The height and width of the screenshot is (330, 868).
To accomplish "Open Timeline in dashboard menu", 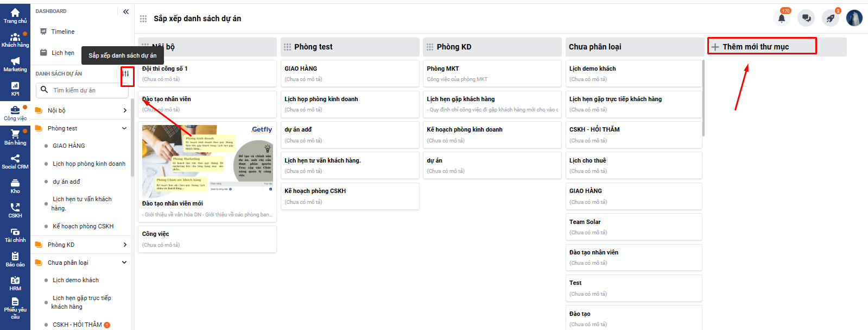I will [x=62, y=32].
